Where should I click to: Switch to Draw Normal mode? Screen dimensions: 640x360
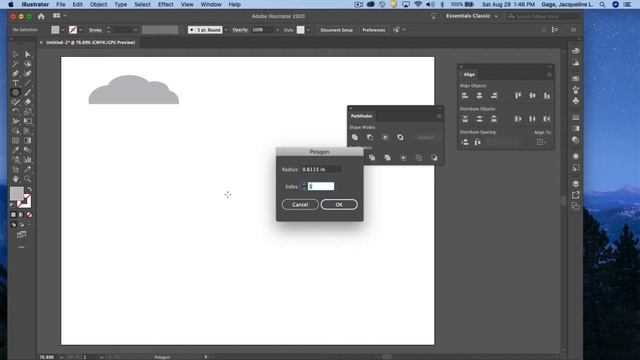pyautogui.click(x=13, y=224)
